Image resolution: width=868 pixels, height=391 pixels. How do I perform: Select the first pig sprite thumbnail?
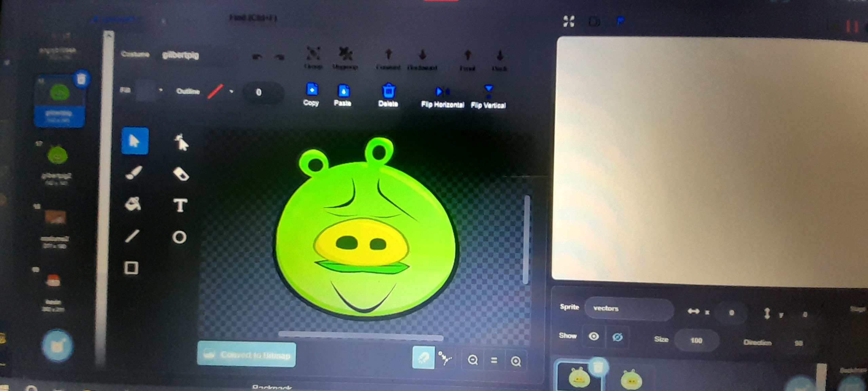coord(579,377)
